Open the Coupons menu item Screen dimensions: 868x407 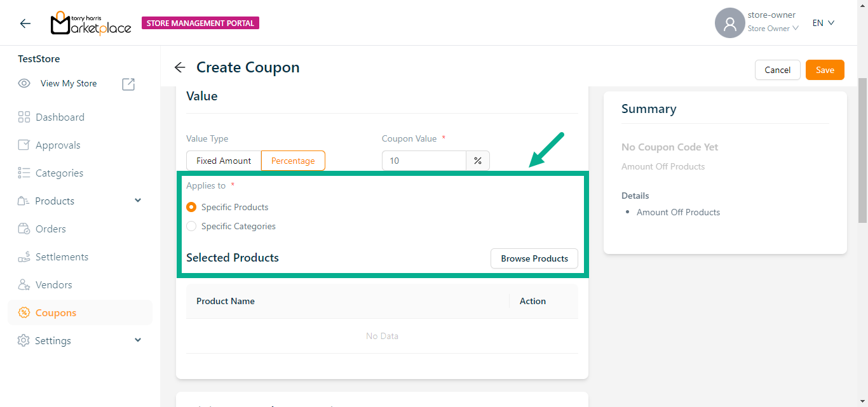pyautogui.click(x=56, y=312)
